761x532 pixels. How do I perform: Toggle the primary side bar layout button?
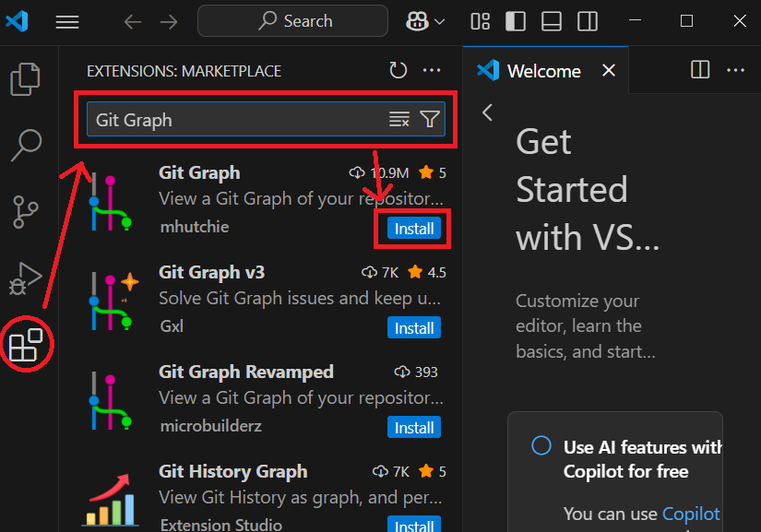coord(516,21)
